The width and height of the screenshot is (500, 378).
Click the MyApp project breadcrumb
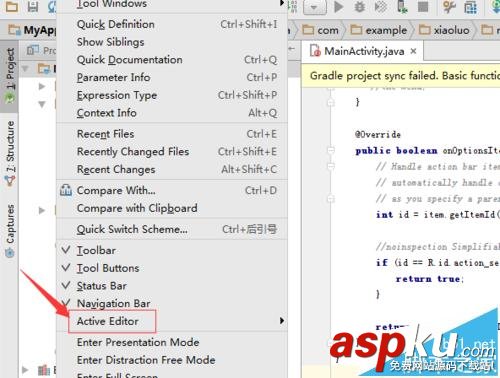click(x=32, y=30)
